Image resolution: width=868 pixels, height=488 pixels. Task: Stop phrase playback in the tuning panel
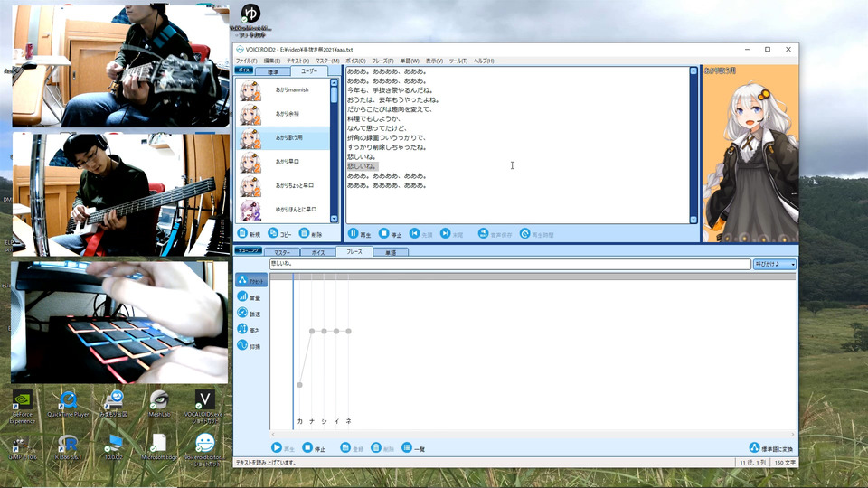pyautogui.click(x=314, y=448)
